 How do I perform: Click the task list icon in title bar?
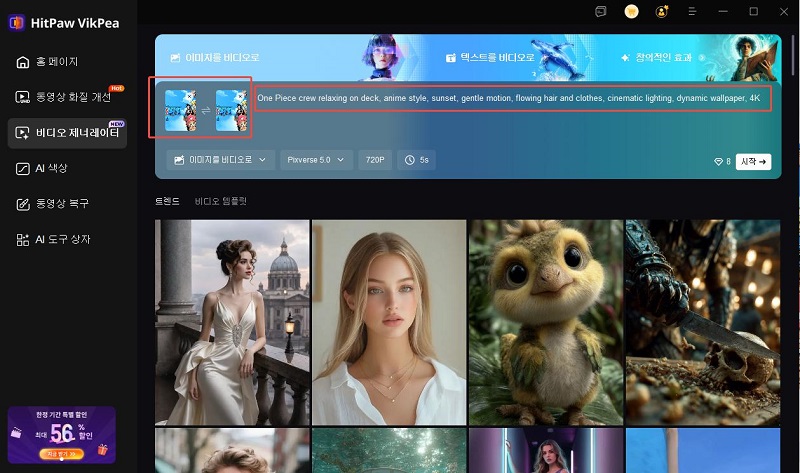pyautogui.click(x=601, y=11)
